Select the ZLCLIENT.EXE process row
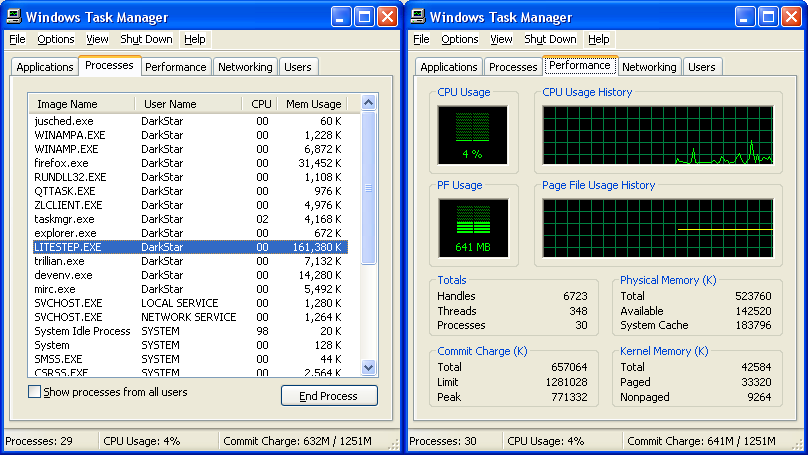 190,205
